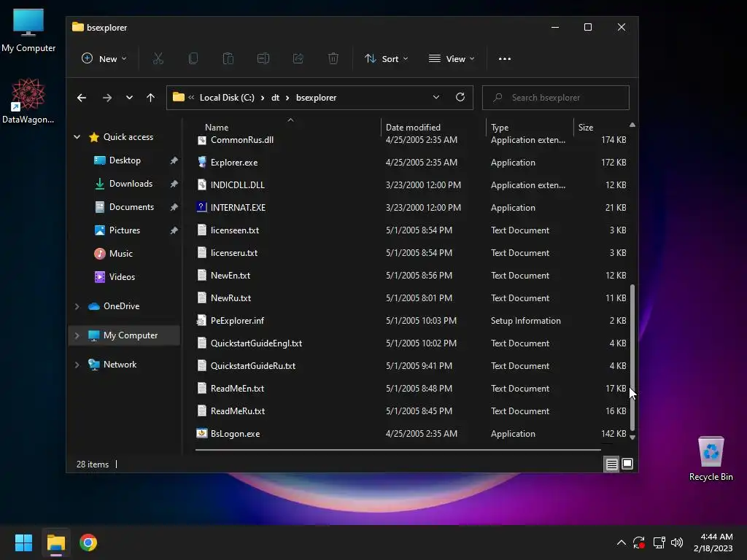Click the Search bsexplorer field

click(x=555, y=98)
